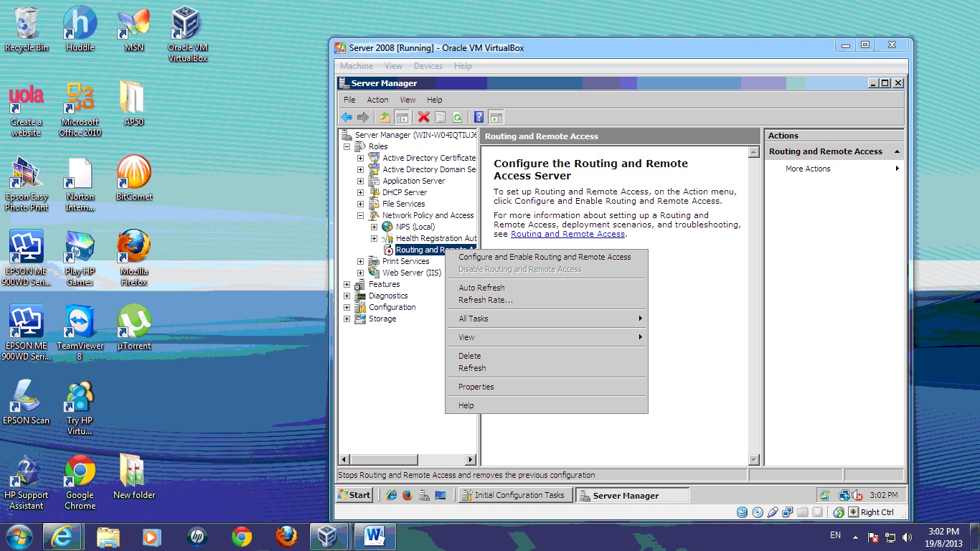The height and width of the screenshot is (551, 980).
Task: Launch Internet Explorer from guest quick launch
Action: 392,495
